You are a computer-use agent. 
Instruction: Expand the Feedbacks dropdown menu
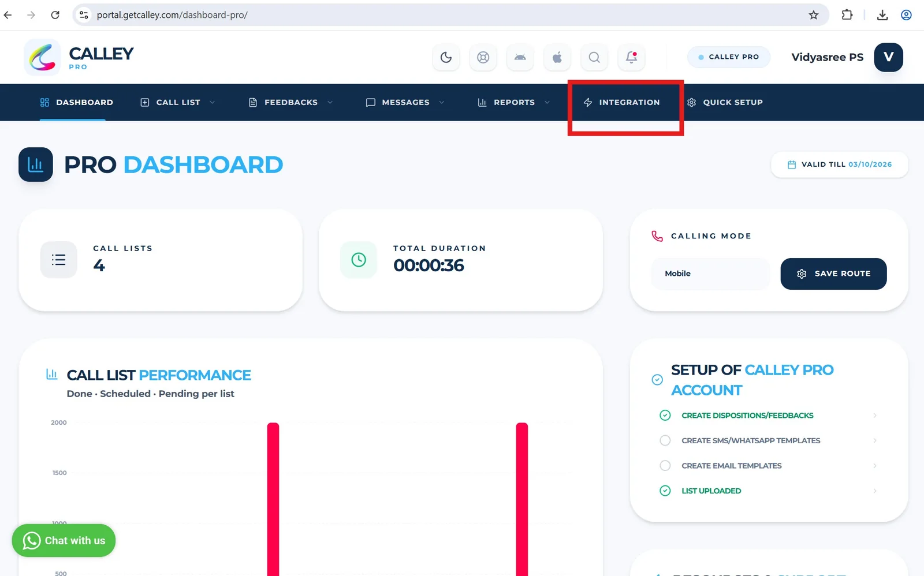(291, 102)
